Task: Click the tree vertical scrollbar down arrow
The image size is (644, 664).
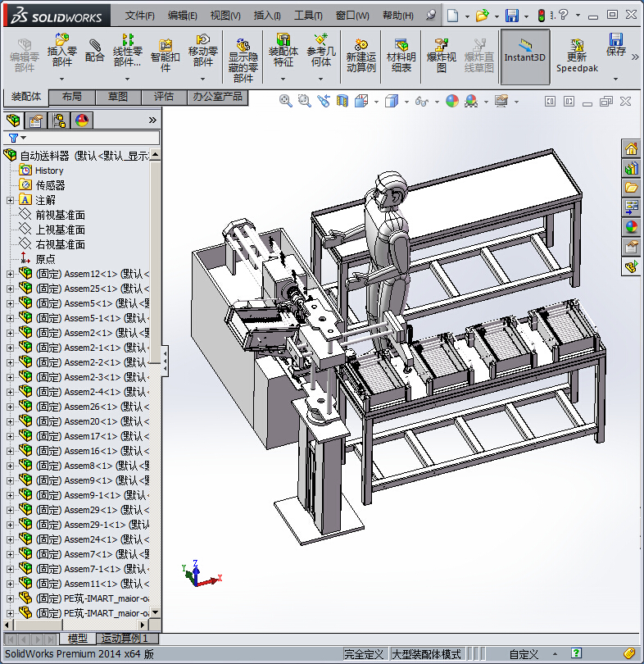Action: pyautogui.click(x=156, y=612)
